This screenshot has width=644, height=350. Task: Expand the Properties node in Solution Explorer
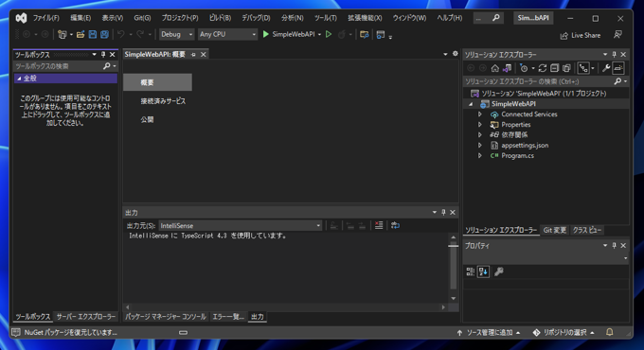click(x=480, y=124)
